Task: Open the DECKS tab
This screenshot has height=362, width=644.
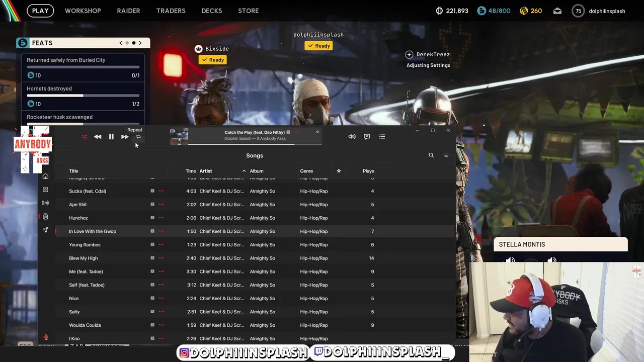Action: 211,11
